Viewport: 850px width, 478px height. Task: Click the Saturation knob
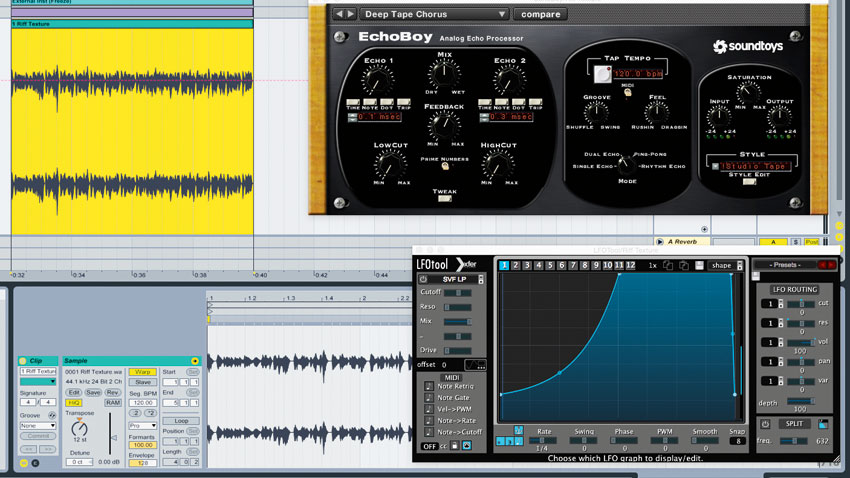point(748,93)
